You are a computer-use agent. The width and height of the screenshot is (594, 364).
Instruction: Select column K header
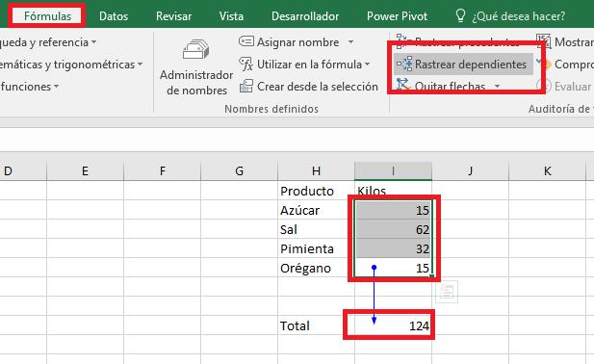coord(547,171)
